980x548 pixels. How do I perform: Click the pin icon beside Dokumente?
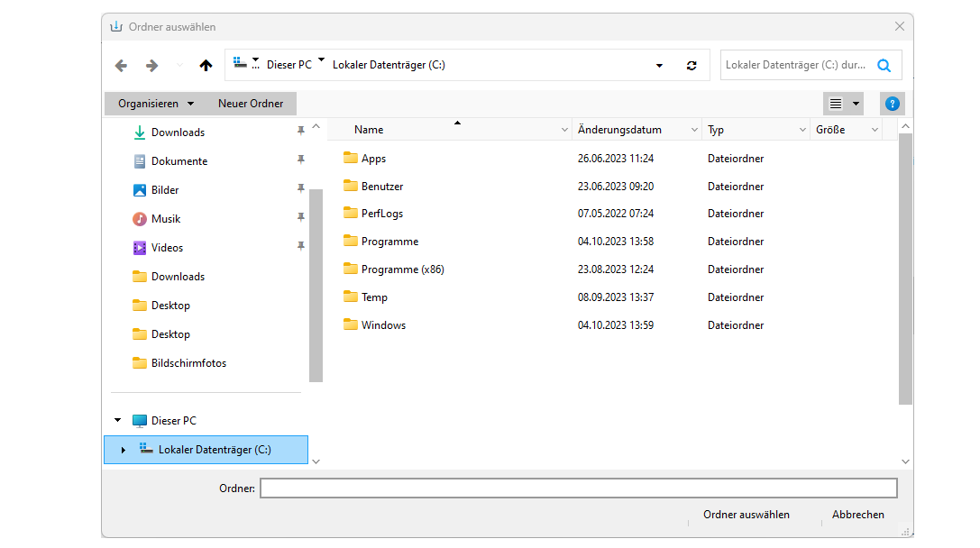pos(300,160)
